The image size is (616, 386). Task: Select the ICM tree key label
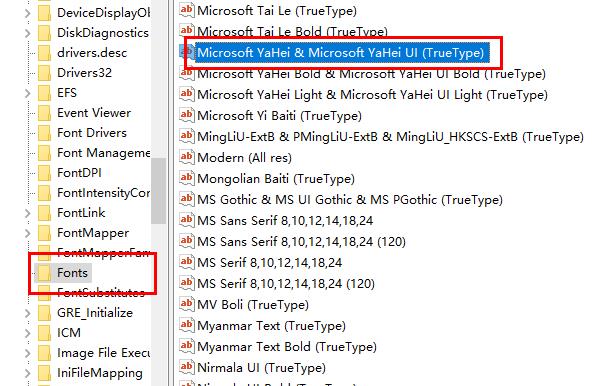coord(69,333)
